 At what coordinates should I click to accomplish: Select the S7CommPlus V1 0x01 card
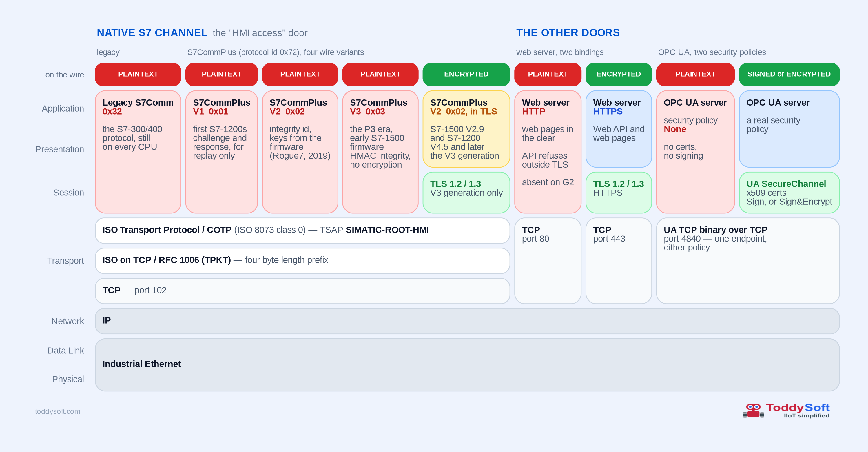point(221,152)
